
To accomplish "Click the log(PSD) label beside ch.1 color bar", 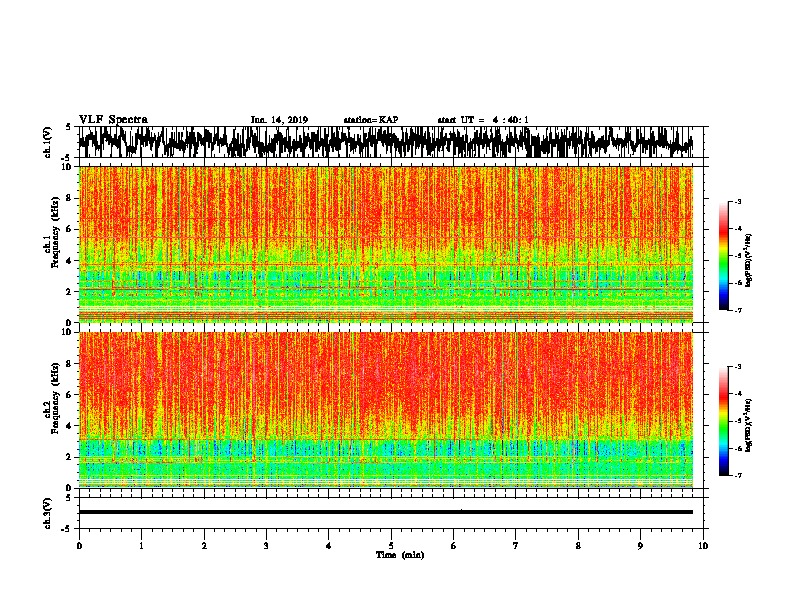I will coord(748,260).
